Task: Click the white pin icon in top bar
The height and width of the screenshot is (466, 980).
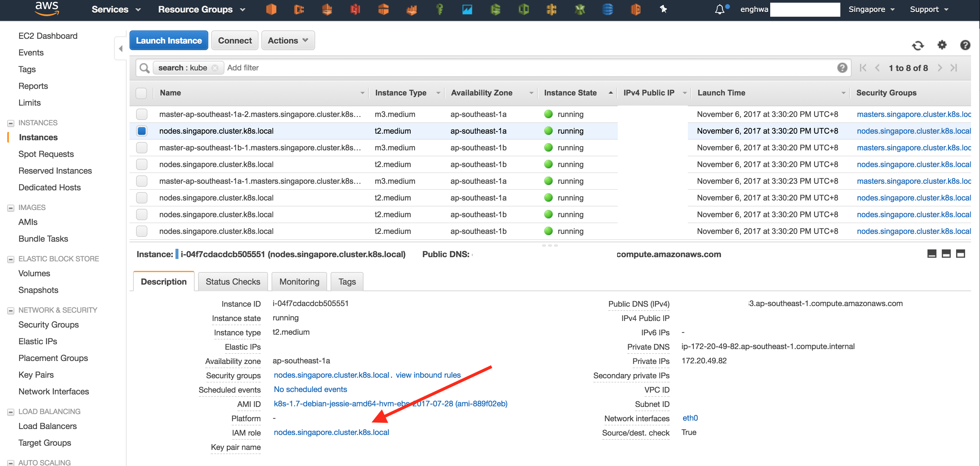Action: 663,9
